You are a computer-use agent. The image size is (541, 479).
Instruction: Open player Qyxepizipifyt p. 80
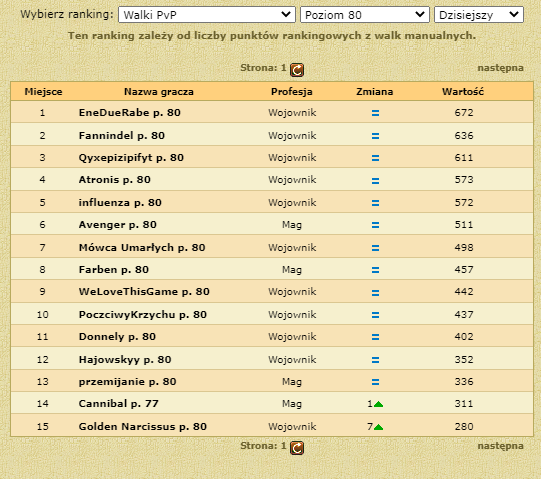pos(131,158)
